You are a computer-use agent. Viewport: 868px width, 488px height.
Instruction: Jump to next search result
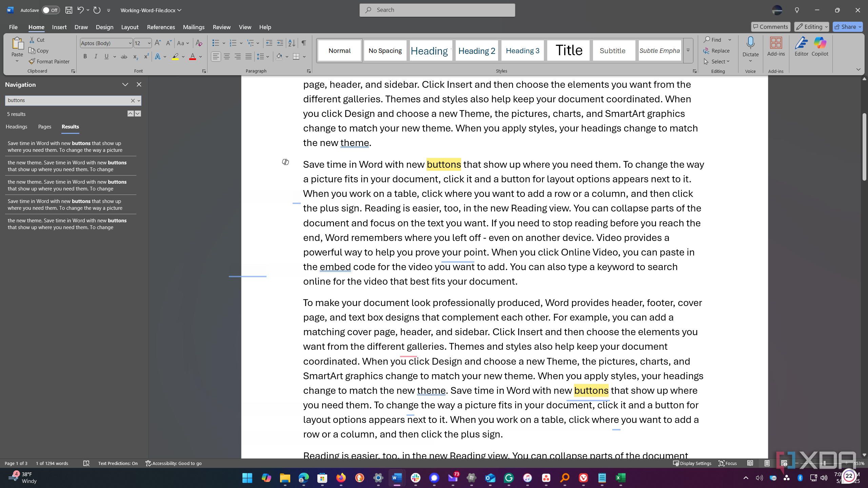(138, 114)
